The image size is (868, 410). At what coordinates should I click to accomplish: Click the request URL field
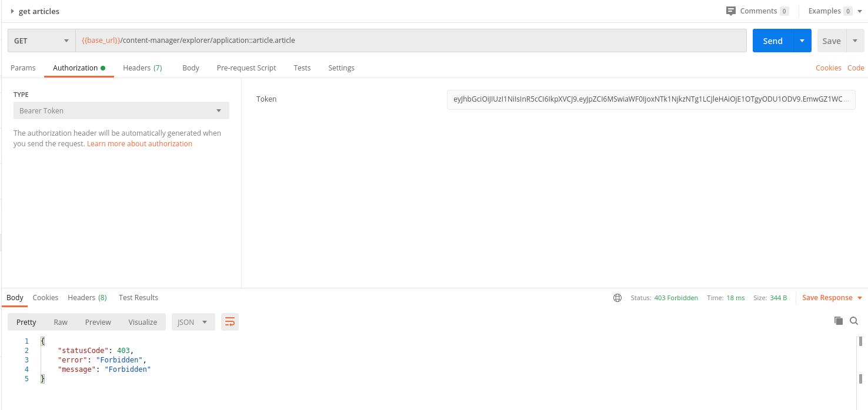[411, 41]
